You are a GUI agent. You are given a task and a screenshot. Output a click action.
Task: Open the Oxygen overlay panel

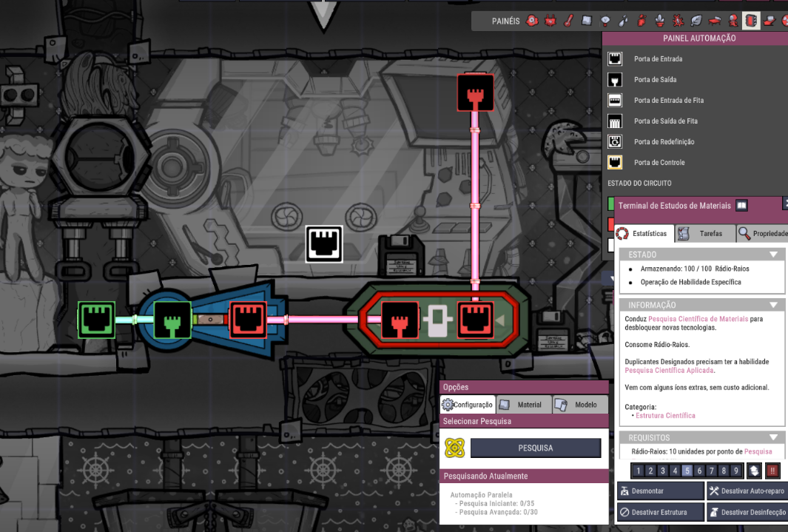tap(532, 21)
